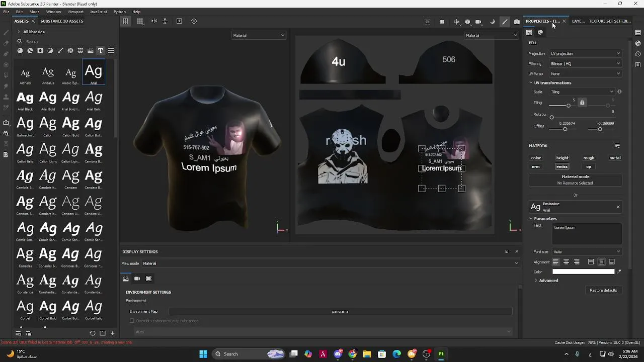
Task: Select the alphas filter icon in Assets
Action: point(70,51)
